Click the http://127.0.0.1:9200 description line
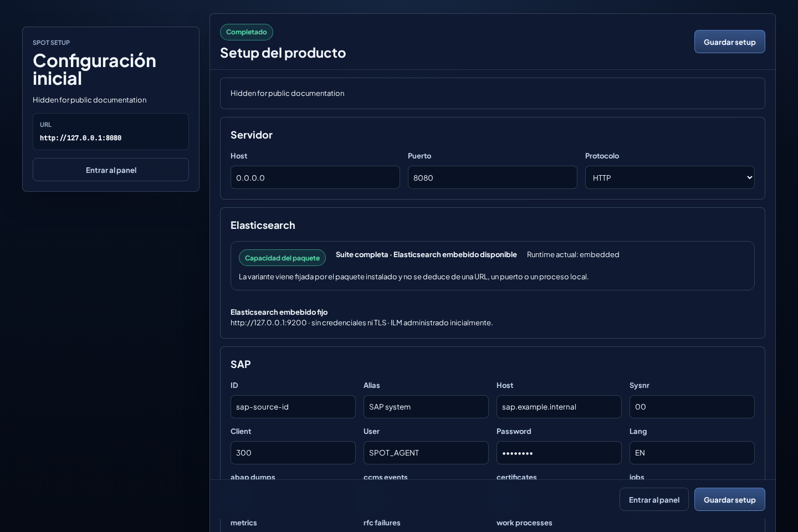Image resolution: width=798 pixels, height=532 pixels. click(x=361, y=323)
